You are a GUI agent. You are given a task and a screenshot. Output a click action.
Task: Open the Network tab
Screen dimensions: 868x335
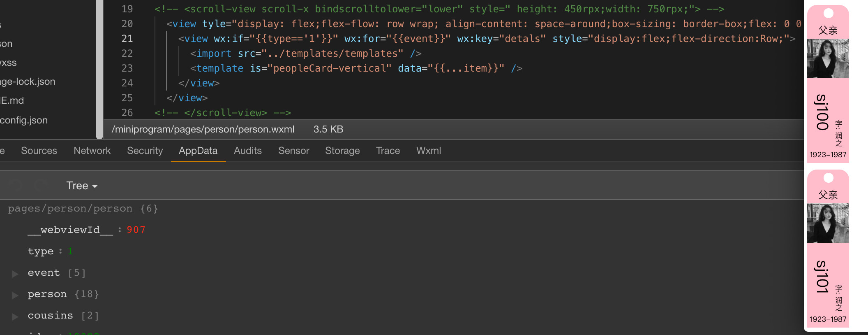[x=92, y=151]
